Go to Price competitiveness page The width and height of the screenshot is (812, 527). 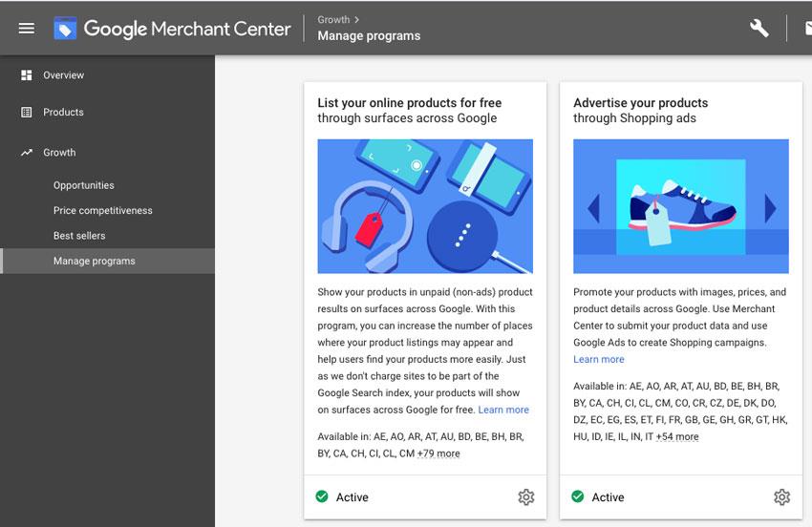click(102, 211)
